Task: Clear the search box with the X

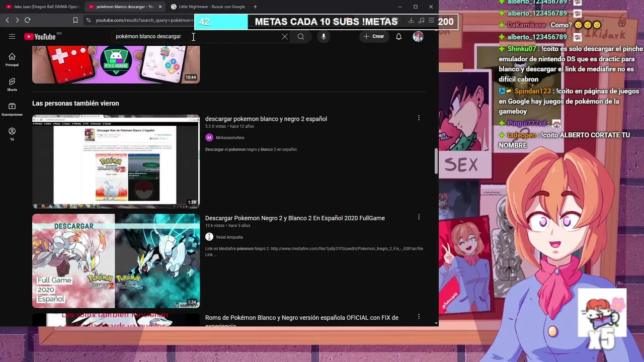Action: (285, 36)
